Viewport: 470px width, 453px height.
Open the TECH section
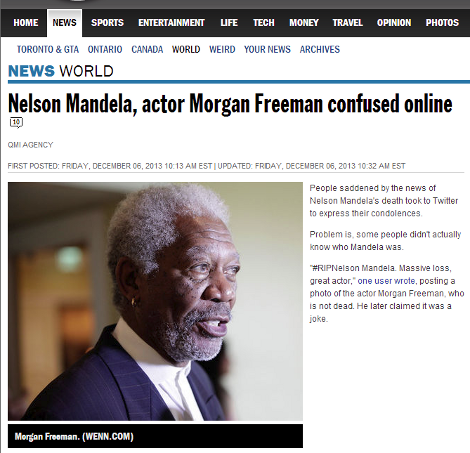pos(264,23)
